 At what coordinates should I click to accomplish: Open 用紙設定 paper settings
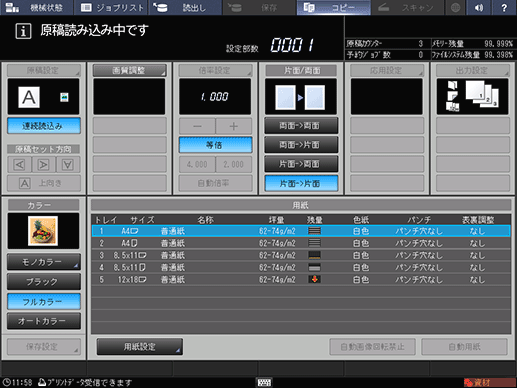(139, 347)
